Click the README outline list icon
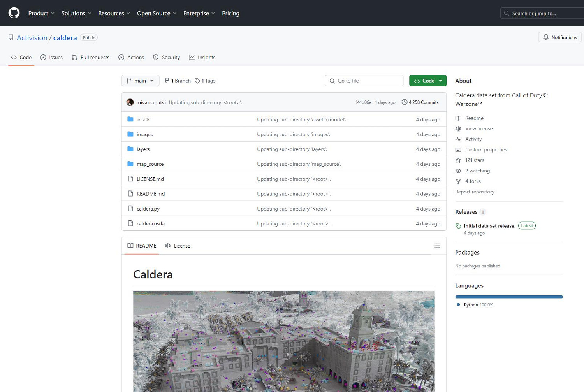The image size is (584, 392). [x=437, y=246]
